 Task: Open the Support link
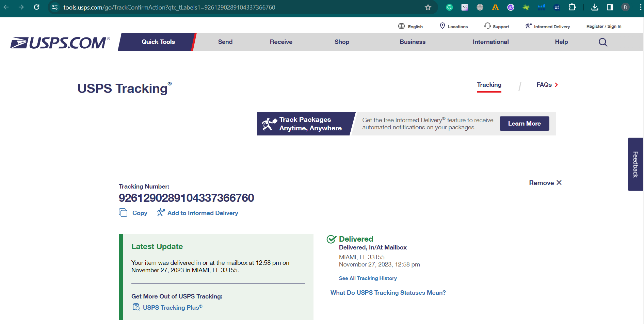click(x=501, y=27)
